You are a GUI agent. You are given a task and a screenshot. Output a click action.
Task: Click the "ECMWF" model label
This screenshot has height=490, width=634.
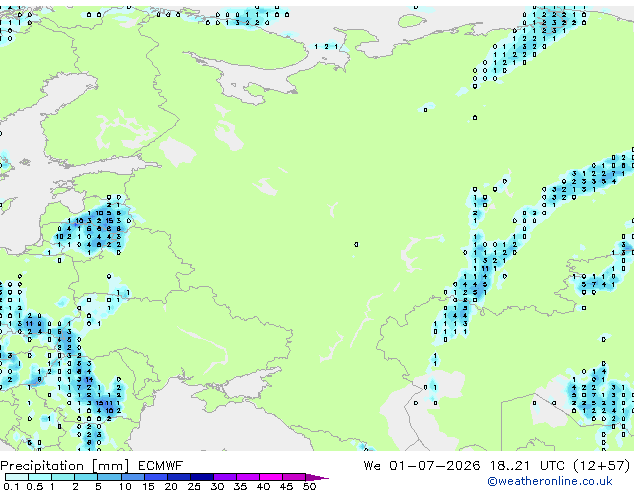pyautogui.click(x=161, y=466)
